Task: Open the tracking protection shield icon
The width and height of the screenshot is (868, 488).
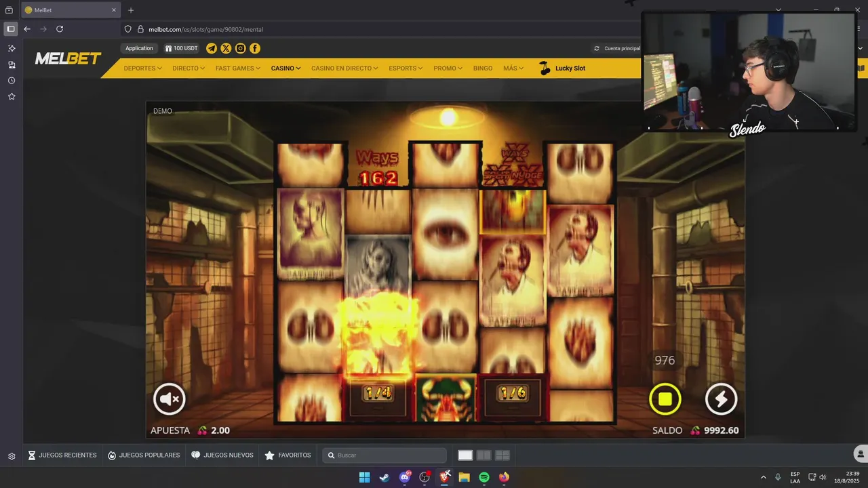Action: tap(127, 29)
